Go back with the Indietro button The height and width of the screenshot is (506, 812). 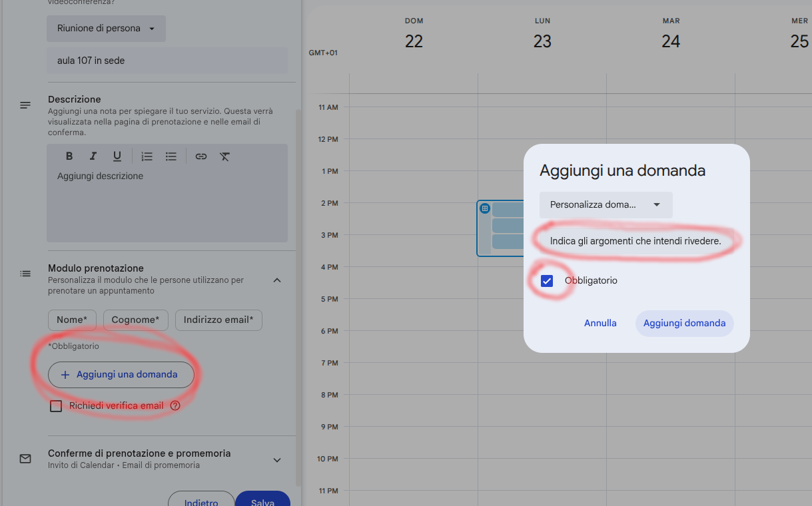[x=201, y=499]
